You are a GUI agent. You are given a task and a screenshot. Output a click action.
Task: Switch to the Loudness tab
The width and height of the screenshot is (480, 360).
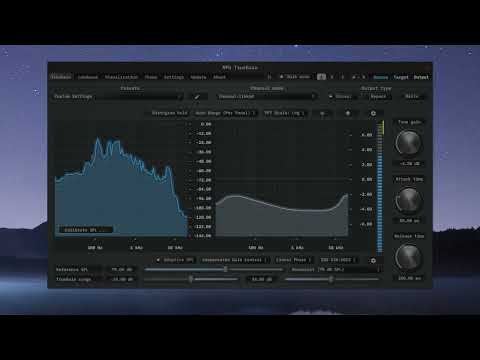point(88,77)
